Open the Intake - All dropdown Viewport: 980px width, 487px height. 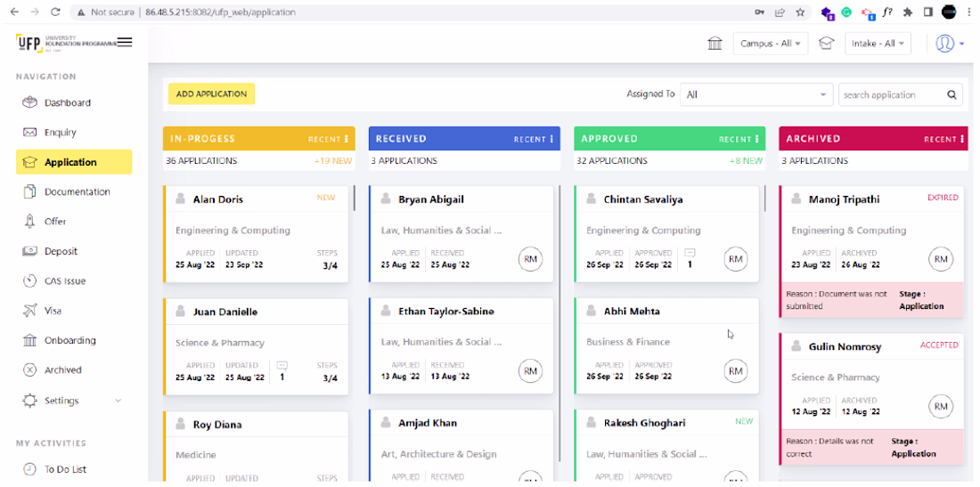pos(878,44)
